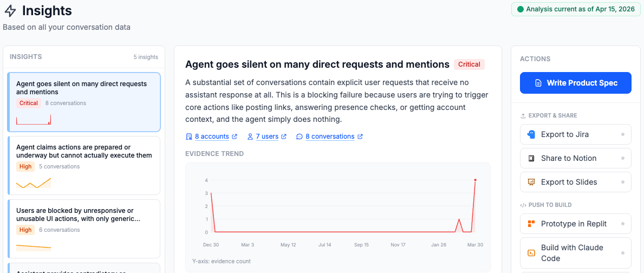The width and height of the screenshot is (644, 273).
Task: Click the High badge on 5 conversations card
Action: coord(25,166)
